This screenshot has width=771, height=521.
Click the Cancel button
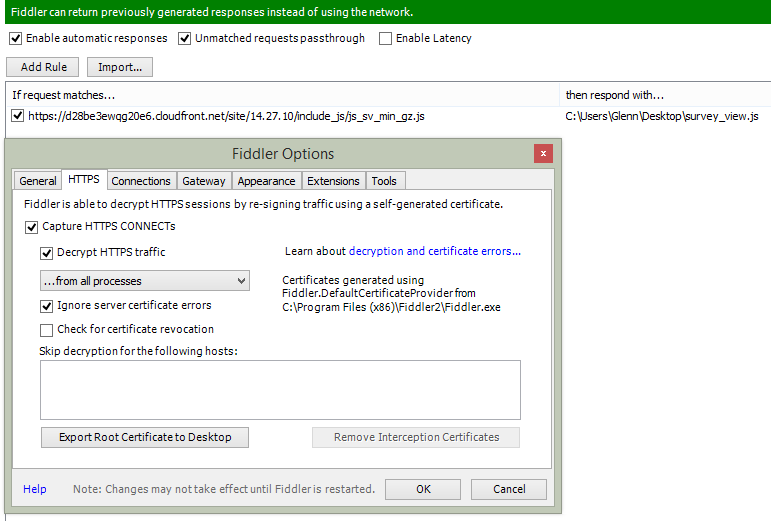click(509, 489)
